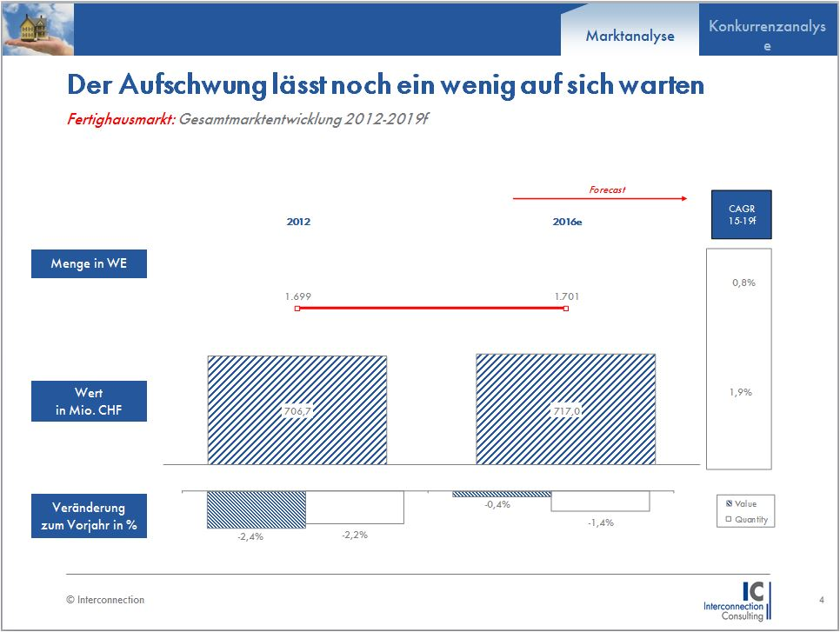Select the -1,4% white quantity bar

click(600, 501)
